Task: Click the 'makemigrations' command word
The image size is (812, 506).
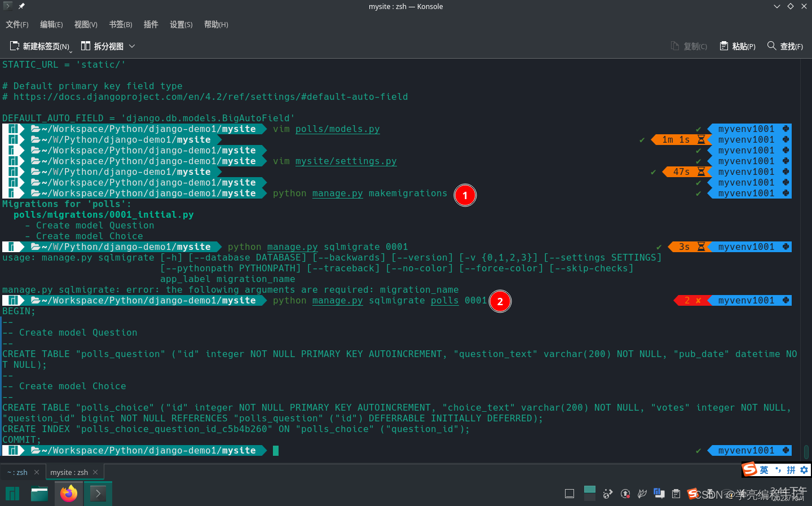Action: click(408, 193)
